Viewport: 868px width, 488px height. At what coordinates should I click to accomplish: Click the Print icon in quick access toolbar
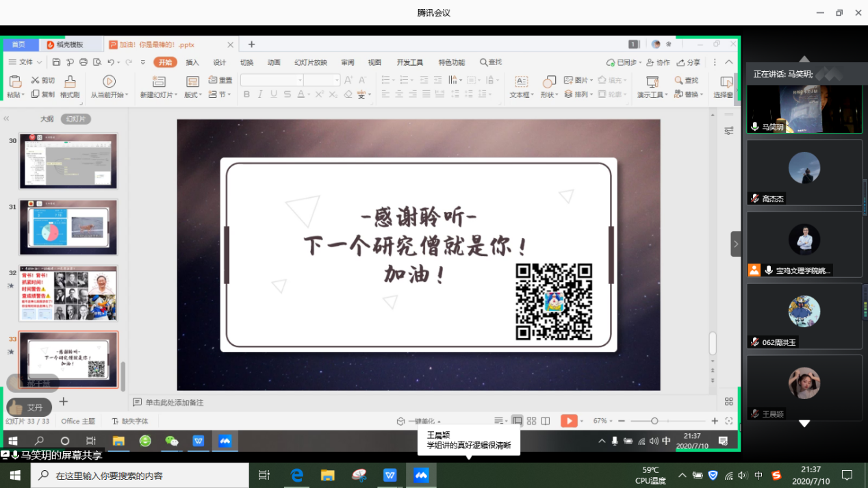(x=84, y=62)
